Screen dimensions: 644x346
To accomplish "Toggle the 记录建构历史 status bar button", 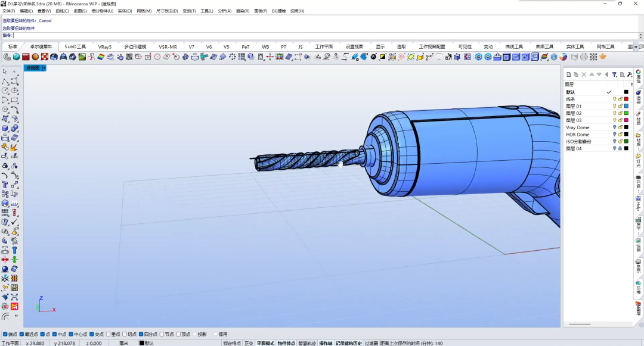I will (349, 343).
